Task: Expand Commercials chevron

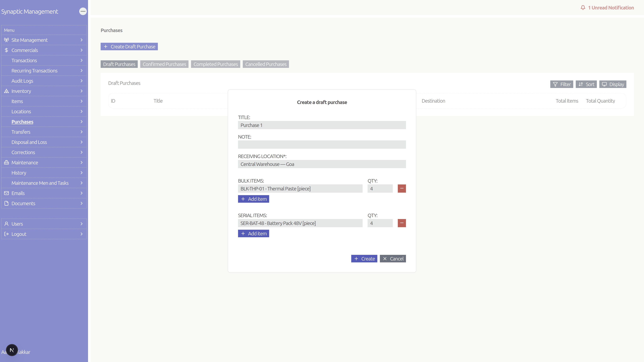Action: click(x=81, y=50)
